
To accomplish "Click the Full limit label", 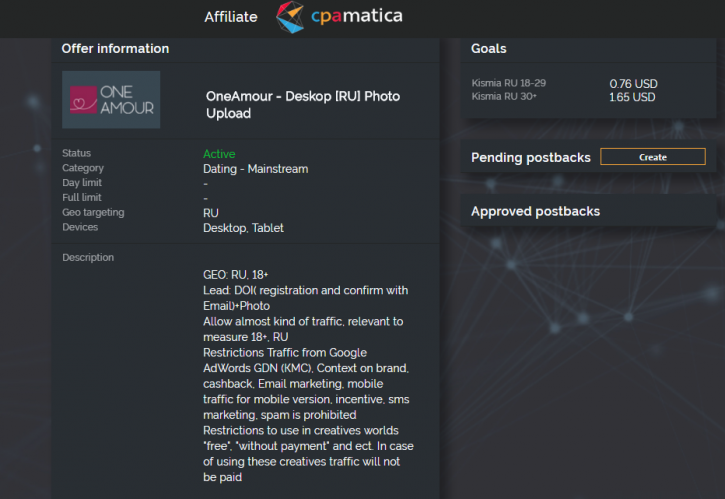I will coord(82,197).
